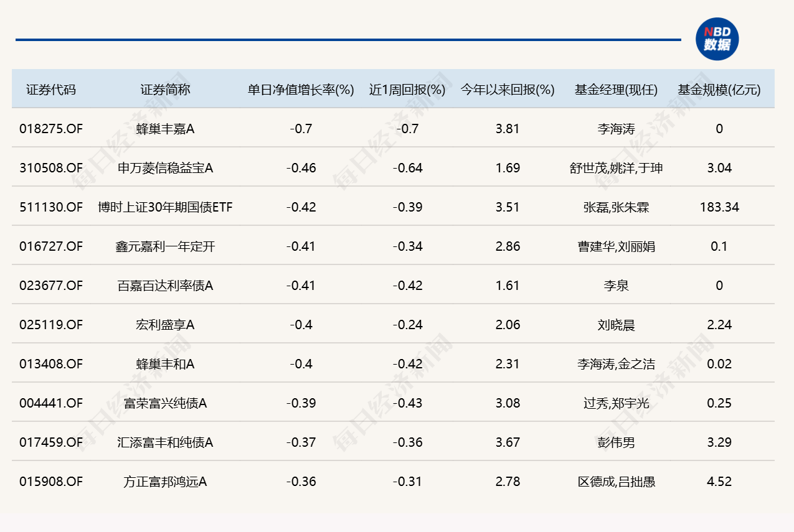Select code 013408.OF
The image size is (794, 532).
51,365
